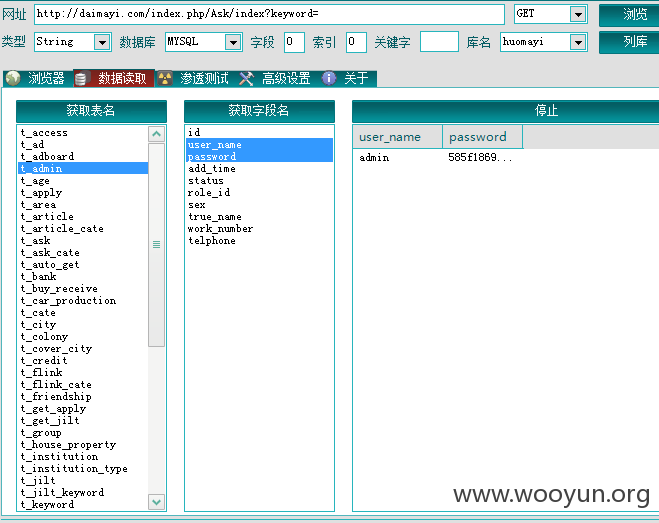This screenshot has height=523, width=659.
Task: Select the t_credit table
Action: [83, 360]
